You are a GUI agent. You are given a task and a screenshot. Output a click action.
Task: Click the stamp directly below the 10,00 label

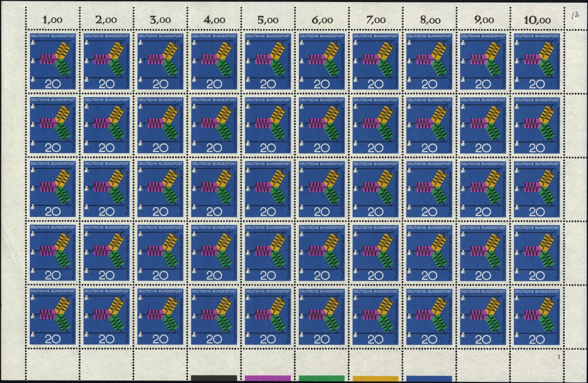[x=537, y=62]
